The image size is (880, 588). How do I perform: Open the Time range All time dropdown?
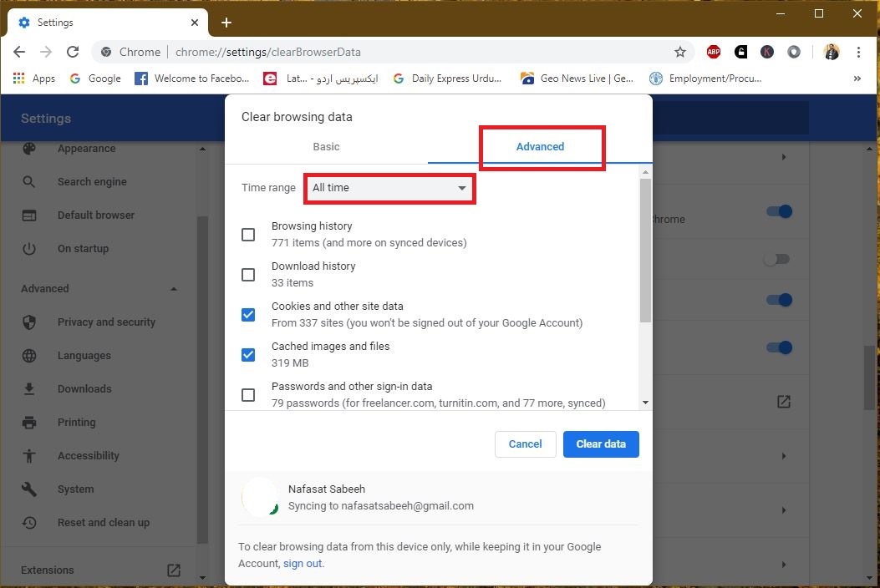point(389,188)
